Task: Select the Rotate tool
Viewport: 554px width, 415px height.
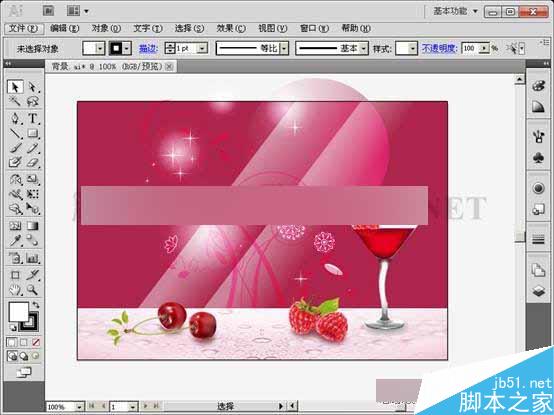Action: point(15,179)
